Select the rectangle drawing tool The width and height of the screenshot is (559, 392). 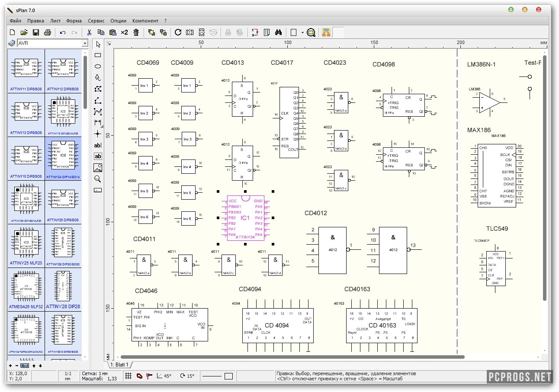pos(98,55)
